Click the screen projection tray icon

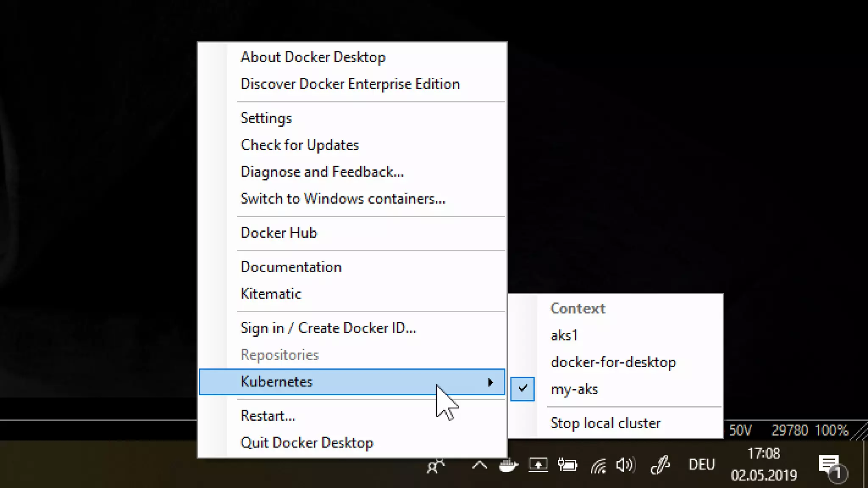coord(538,466)
